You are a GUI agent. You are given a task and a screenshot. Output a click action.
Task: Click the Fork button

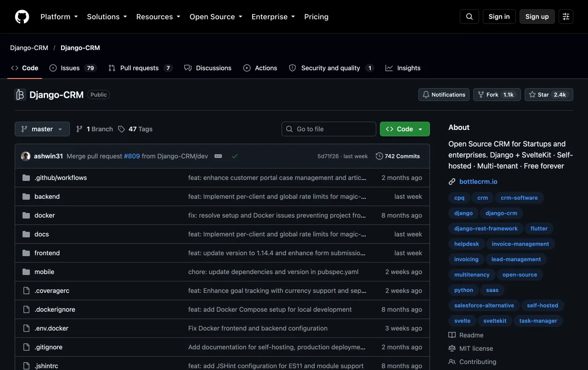click(497, 95)
